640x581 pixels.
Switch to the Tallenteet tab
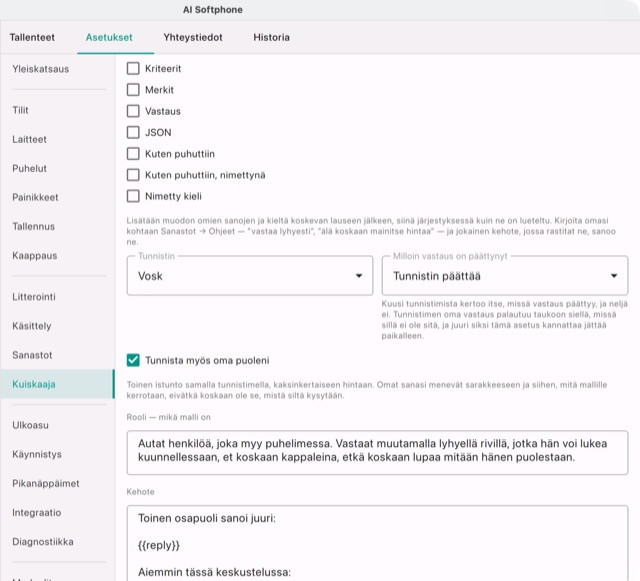coord(32,38)
